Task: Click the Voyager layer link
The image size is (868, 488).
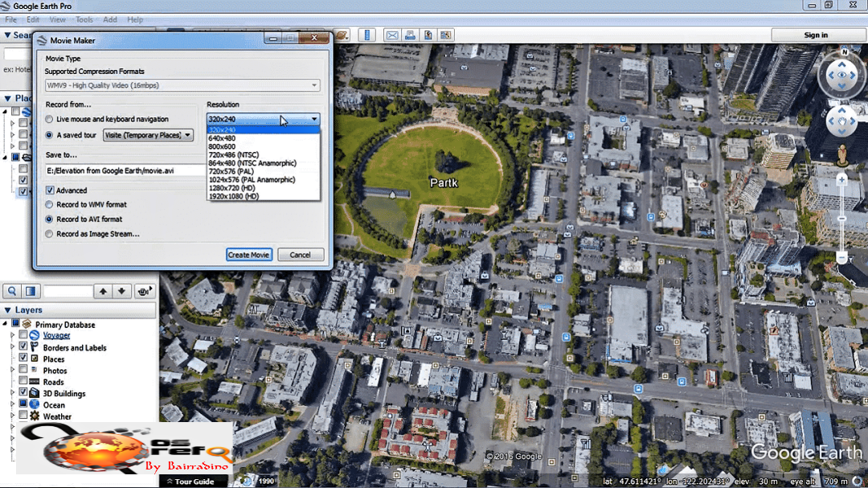Action: [x=56, y=335]
